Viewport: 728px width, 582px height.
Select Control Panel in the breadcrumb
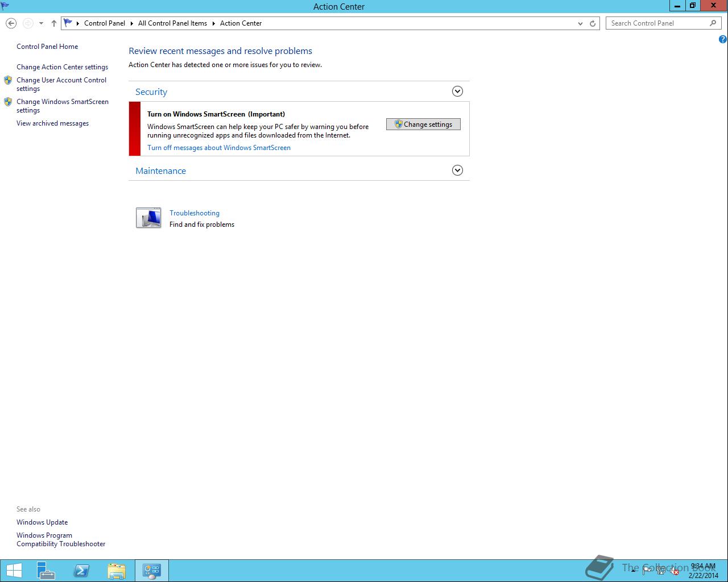[x=105, y=23]
